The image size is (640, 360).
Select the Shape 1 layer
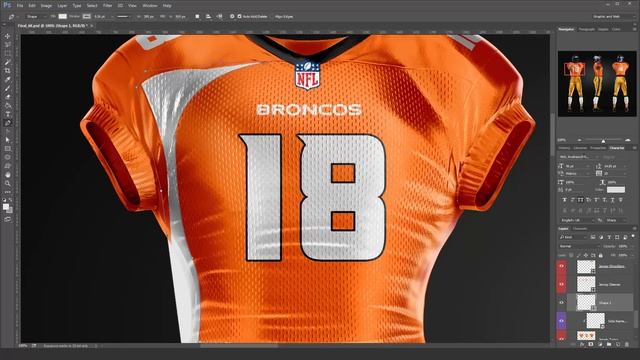[x=601, y=302]
